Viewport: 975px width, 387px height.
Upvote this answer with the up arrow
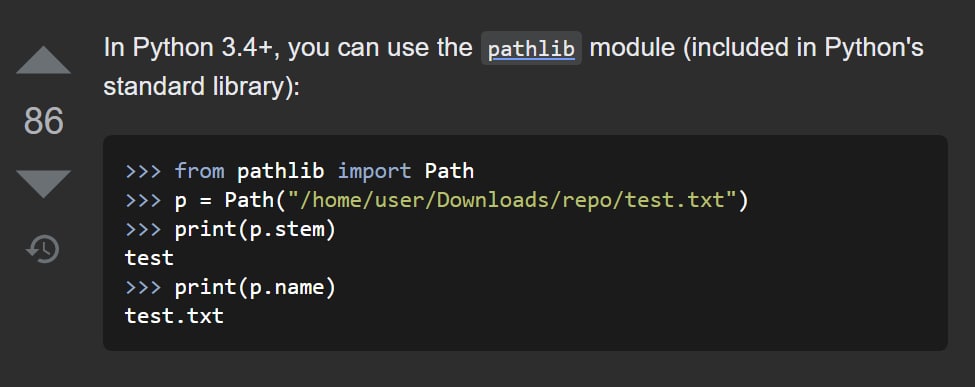pyautogui.click(x=44, y=60)
